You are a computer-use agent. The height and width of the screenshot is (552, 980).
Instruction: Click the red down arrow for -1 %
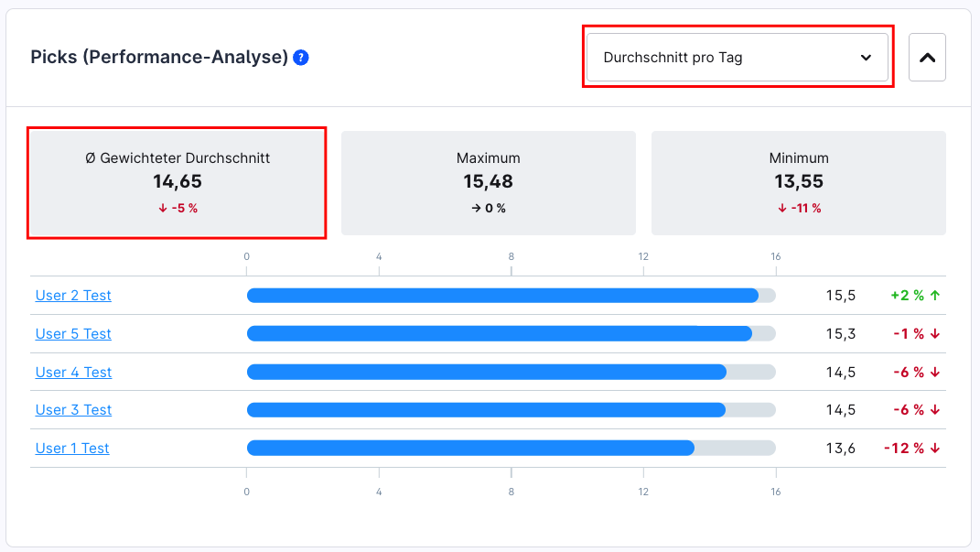point(935,334)
